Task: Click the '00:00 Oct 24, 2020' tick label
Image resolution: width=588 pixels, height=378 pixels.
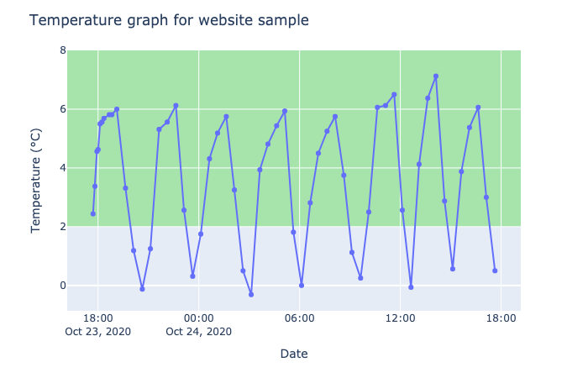Action: coord(198,324)
